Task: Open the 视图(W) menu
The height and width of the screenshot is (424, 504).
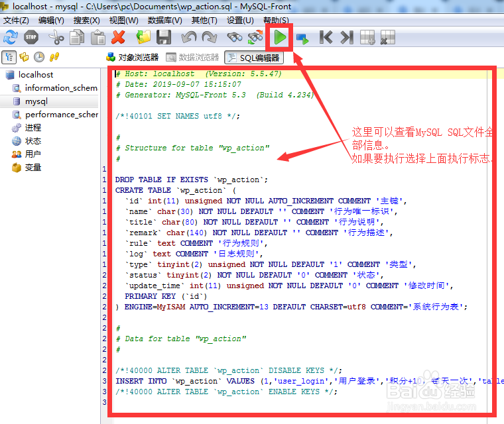Action: coord(124,21)
